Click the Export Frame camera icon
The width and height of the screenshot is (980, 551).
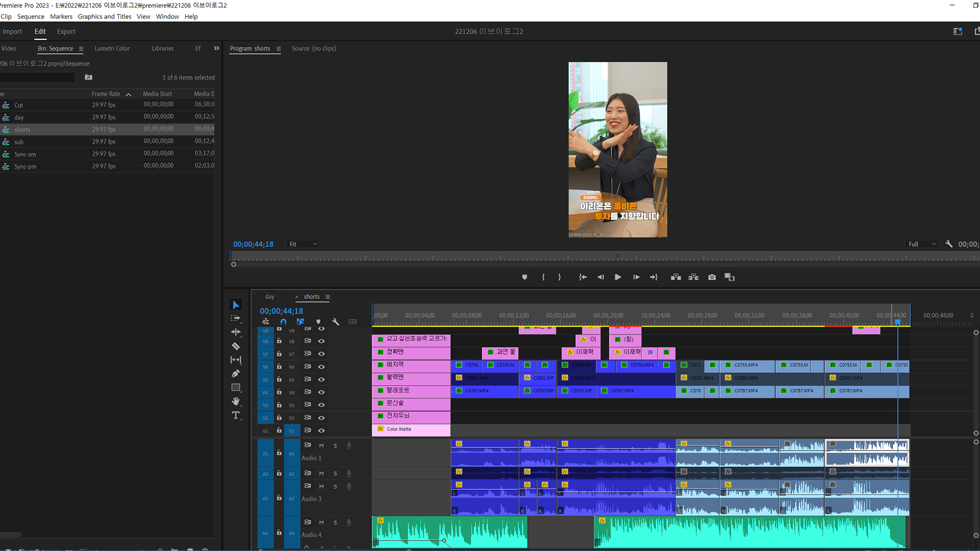click(712, 277)
